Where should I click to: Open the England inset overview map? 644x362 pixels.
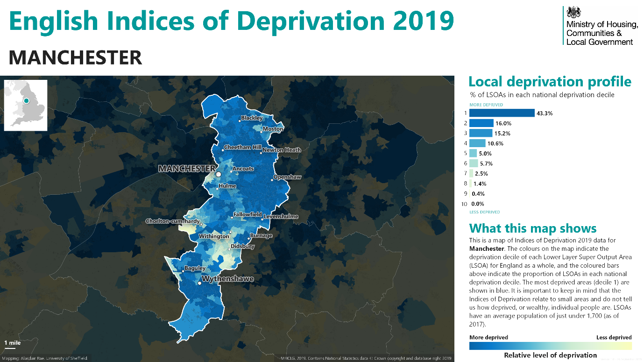coord(26,105)
